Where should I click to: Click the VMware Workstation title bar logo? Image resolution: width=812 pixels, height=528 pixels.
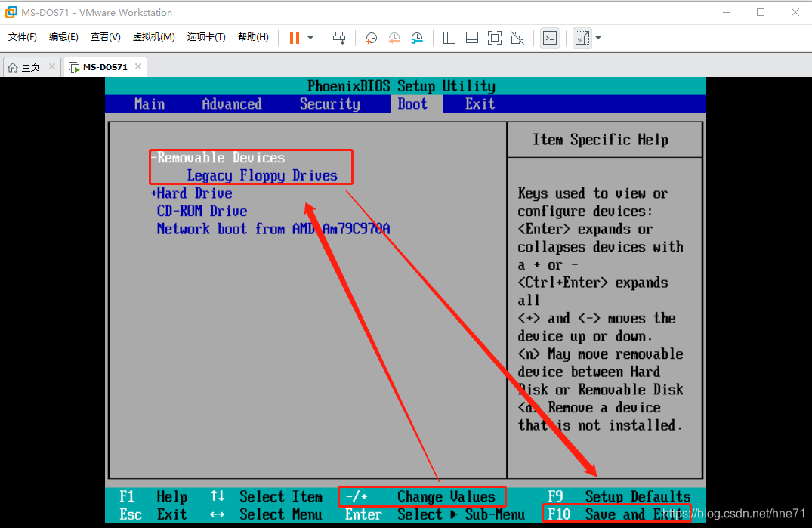[11, 12]
